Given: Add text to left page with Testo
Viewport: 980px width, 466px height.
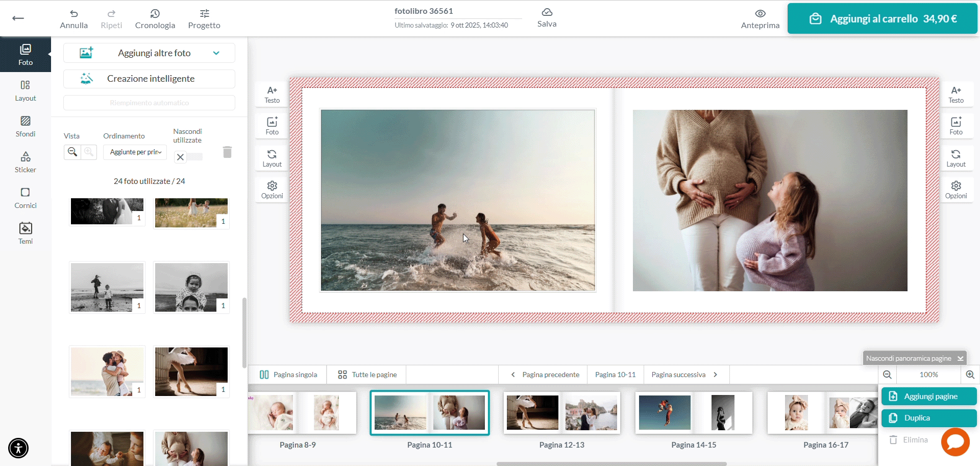Looking at the screenshot, I should (x=272, y=95).
